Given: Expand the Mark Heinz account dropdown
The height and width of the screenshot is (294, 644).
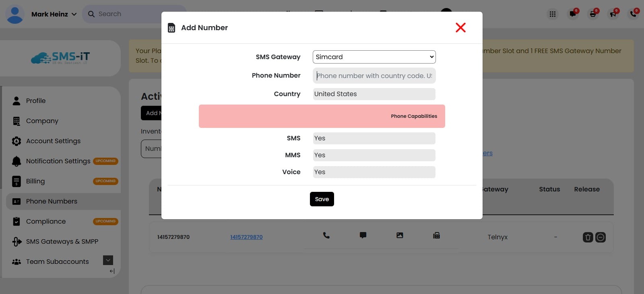Looking at the screenshot, I should click(x=74, y=14).
